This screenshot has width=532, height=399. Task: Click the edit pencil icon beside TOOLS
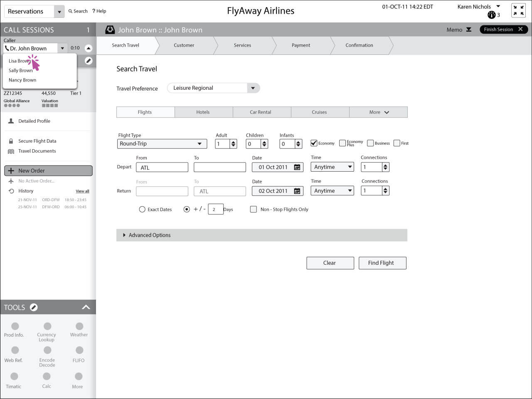click(x=34, y=308)
